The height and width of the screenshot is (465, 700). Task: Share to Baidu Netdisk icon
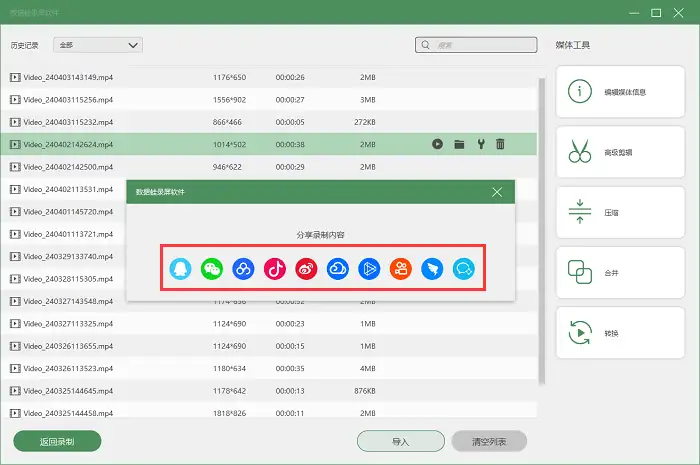coord(243,269)
